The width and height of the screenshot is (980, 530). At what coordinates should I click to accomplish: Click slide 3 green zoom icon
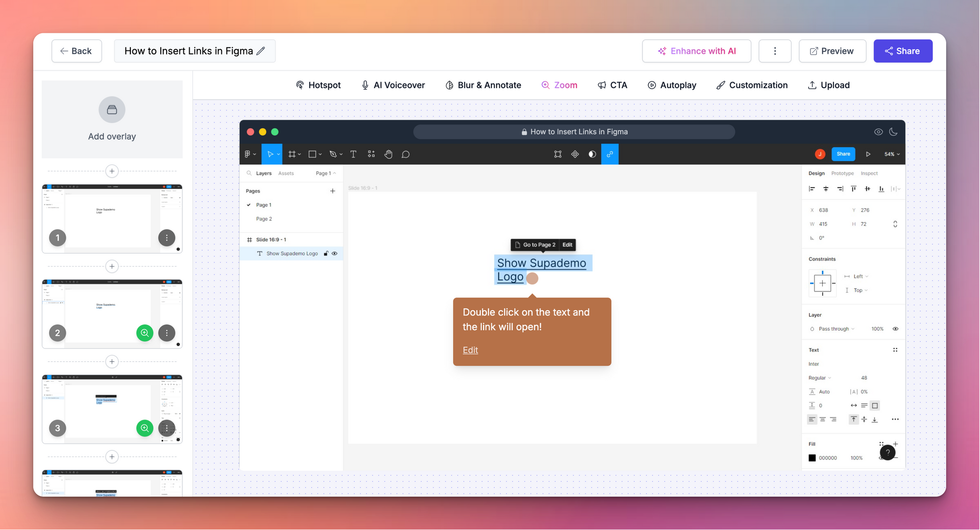(145, 428)
